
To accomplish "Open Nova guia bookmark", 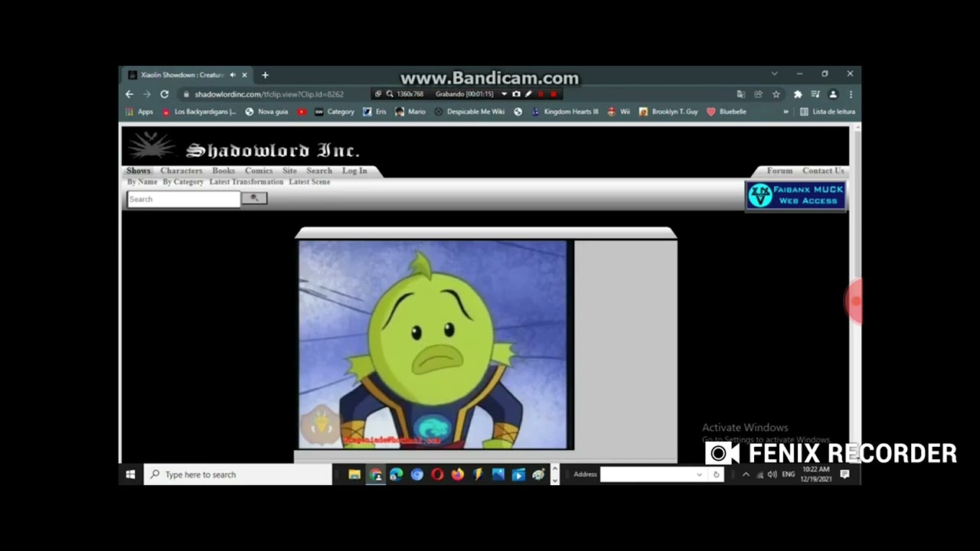I will pyautogui.click(x=266, y=112).
